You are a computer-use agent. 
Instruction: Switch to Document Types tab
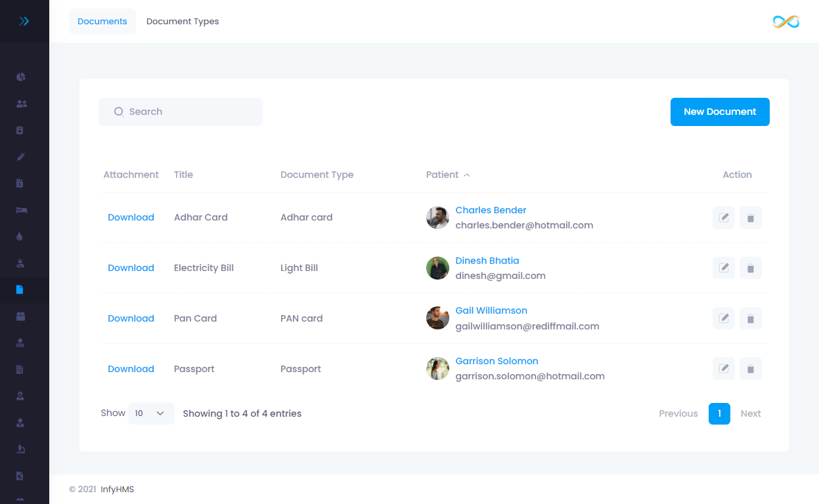click(183, 22)
